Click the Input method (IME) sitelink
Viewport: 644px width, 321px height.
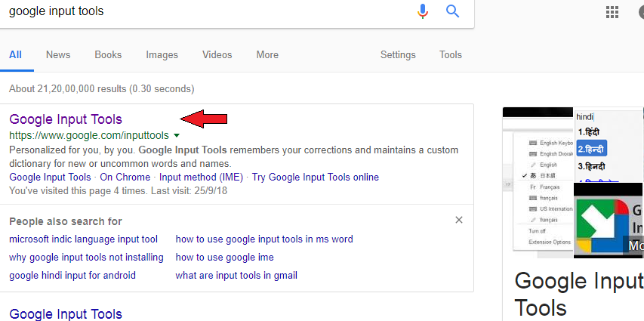tap(201, 177)
